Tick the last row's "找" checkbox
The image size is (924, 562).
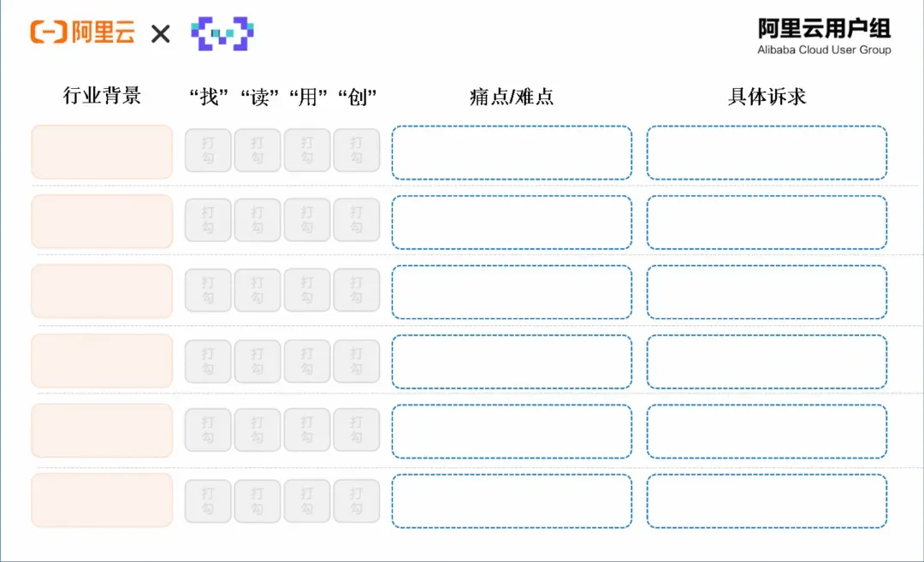pos(208,500)
